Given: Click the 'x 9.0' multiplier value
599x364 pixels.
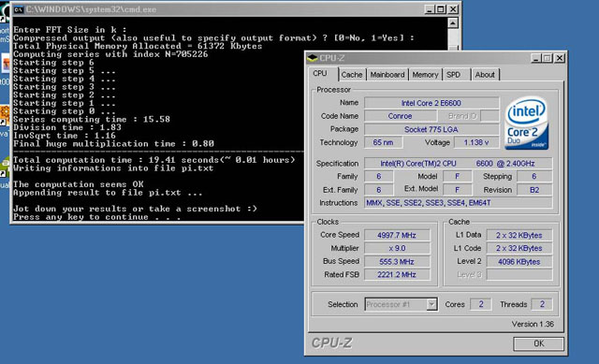Looking at the screenshot, I should 397,248.
